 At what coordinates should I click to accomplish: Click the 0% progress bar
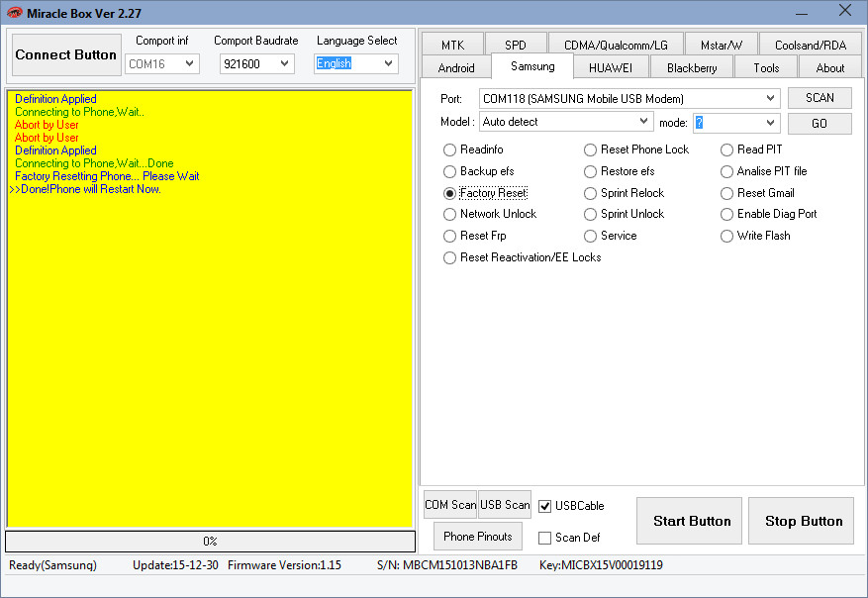[x=210, y=542]
